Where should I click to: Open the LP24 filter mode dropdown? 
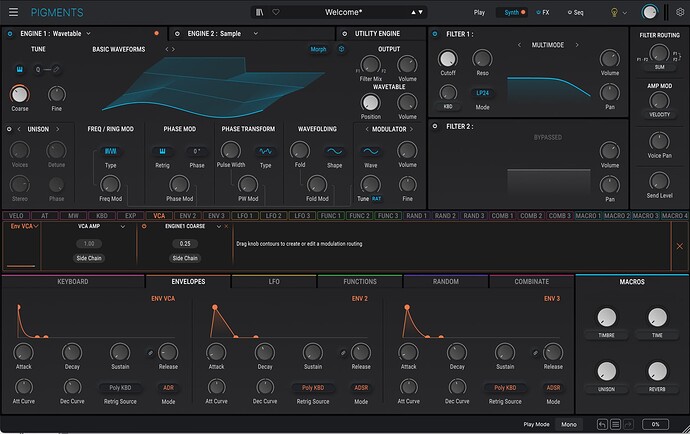[x=482, y=93]
